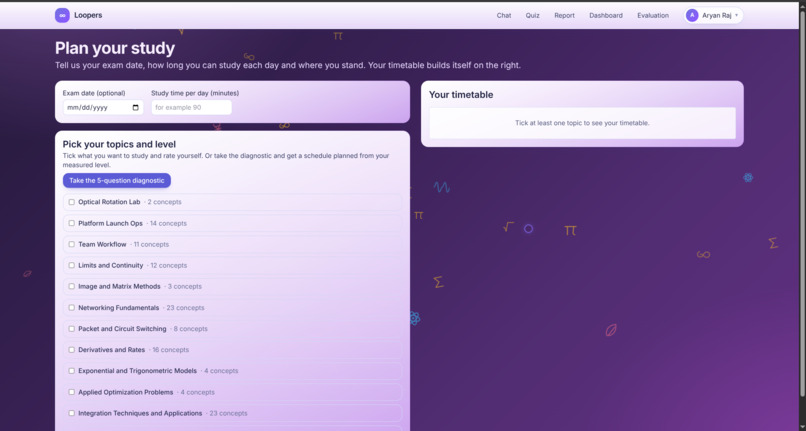
Task: Check the Platform Launch Ops topic
Action: click(x=71, y=223)
